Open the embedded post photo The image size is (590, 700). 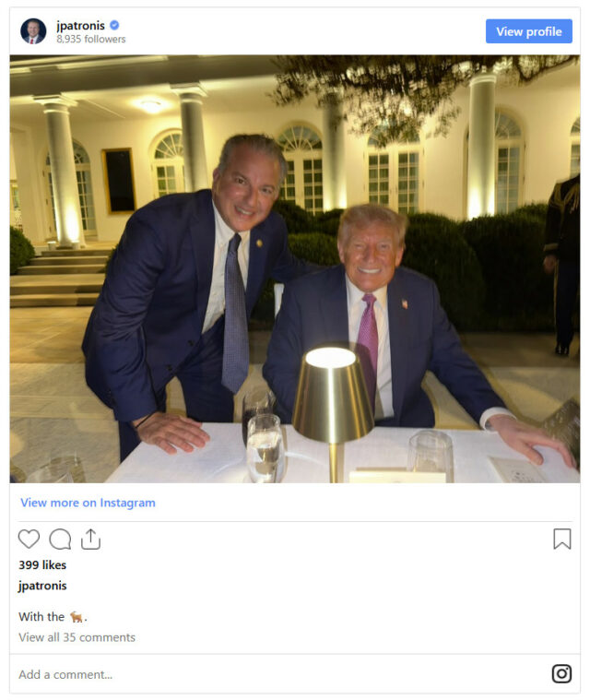point(295,268)
